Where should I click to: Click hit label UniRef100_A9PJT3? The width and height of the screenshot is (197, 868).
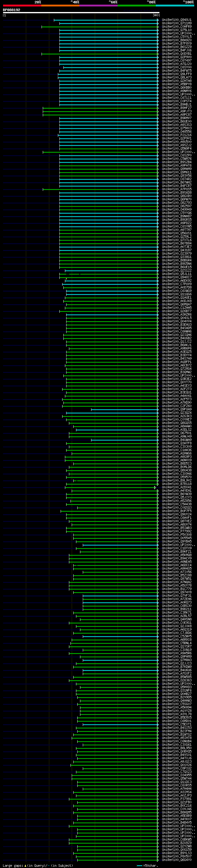[x=176, y=111]
